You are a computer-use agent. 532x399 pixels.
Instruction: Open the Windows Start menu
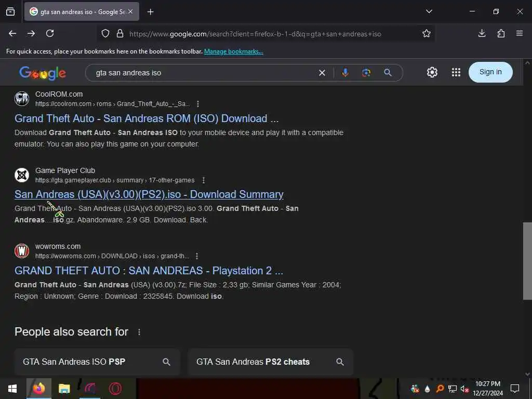12,389
